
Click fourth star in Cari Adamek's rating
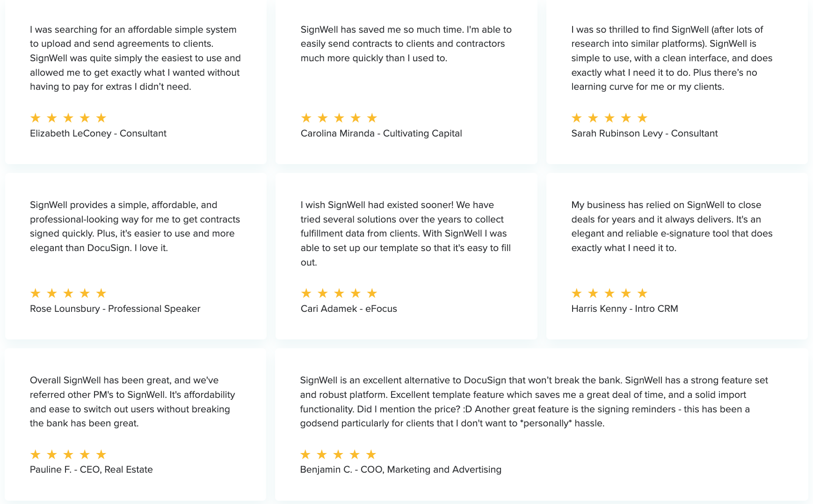[x=356, y=293]
